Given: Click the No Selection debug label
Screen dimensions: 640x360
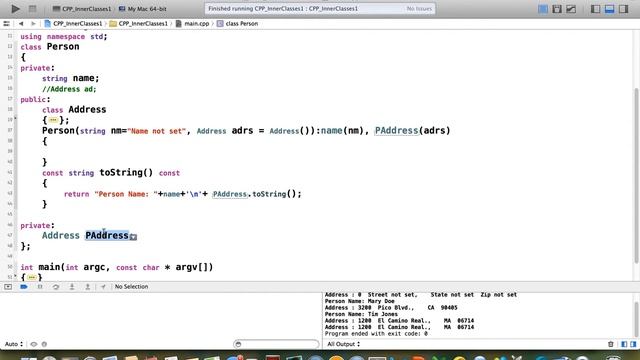Looking at the screenshot, I should coord(131,287).
